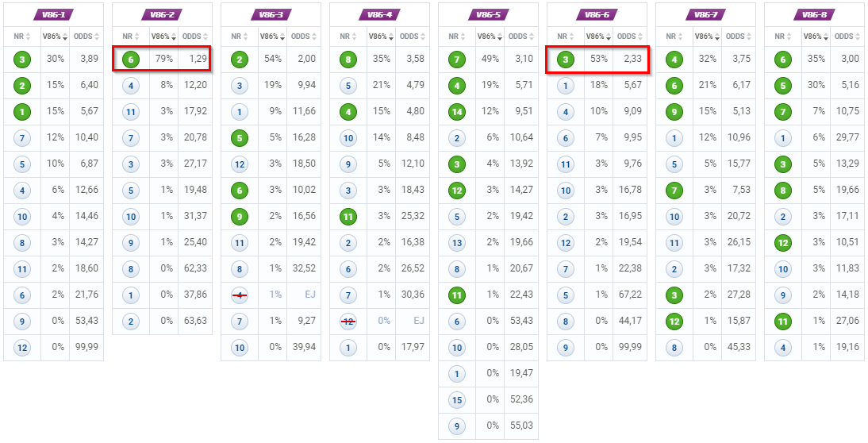
Task: Deselect horse 6 in V86-2
Action: tap(131, 59)
